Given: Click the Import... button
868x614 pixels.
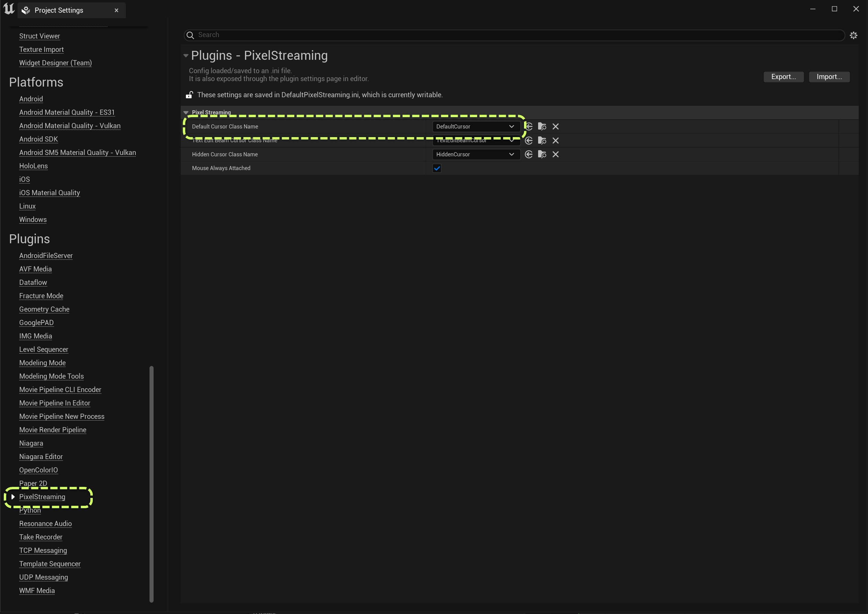Looking at the screenshot, I should (829, 77).
